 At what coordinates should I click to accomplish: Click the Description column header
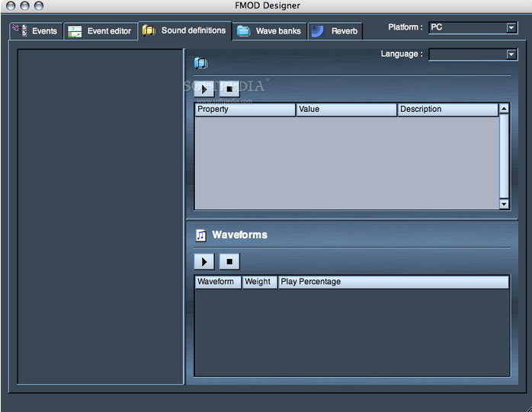click(448, 109)
